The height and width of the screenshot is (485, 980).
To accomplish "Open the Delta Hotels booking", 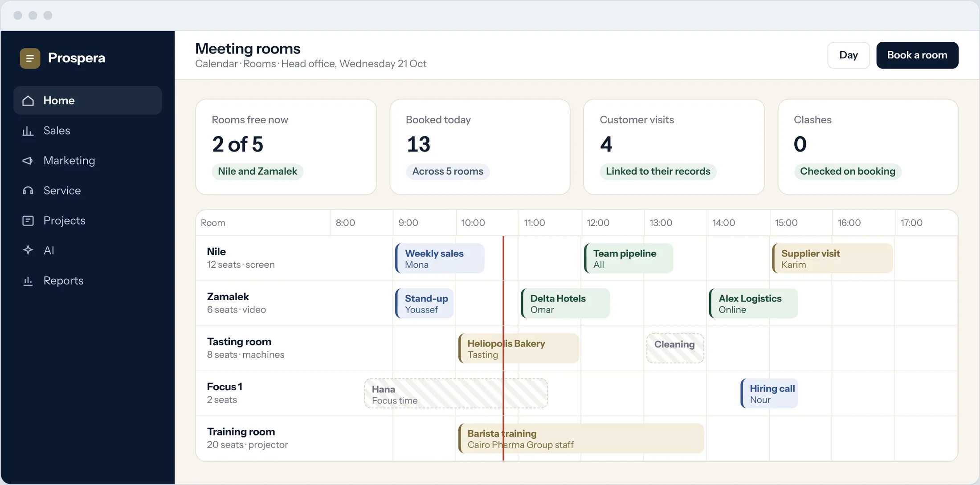I will (565, 303).
